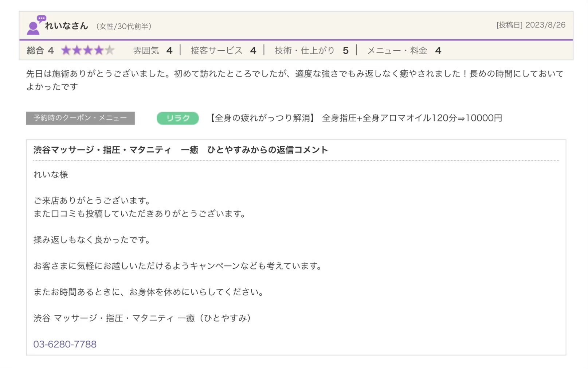Click the line 揉み返しもなく良かったです。

[x=92, y=240]
